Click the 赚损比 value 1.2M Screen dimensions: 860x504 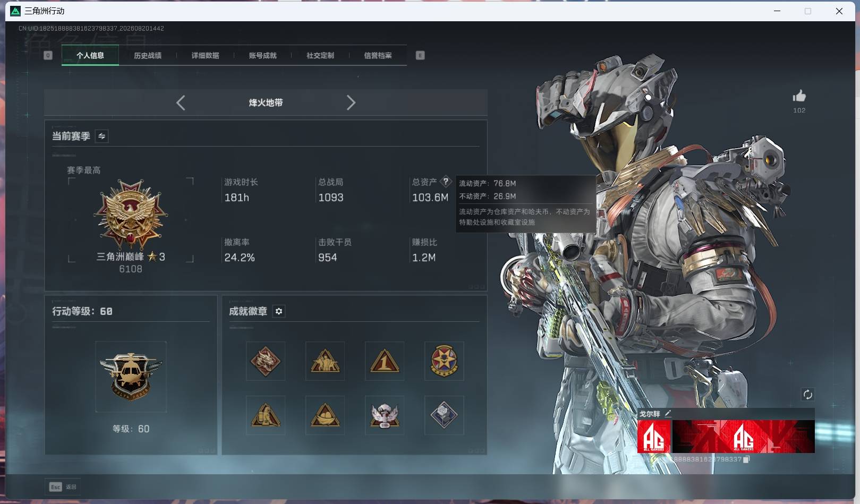pos(424,258)
